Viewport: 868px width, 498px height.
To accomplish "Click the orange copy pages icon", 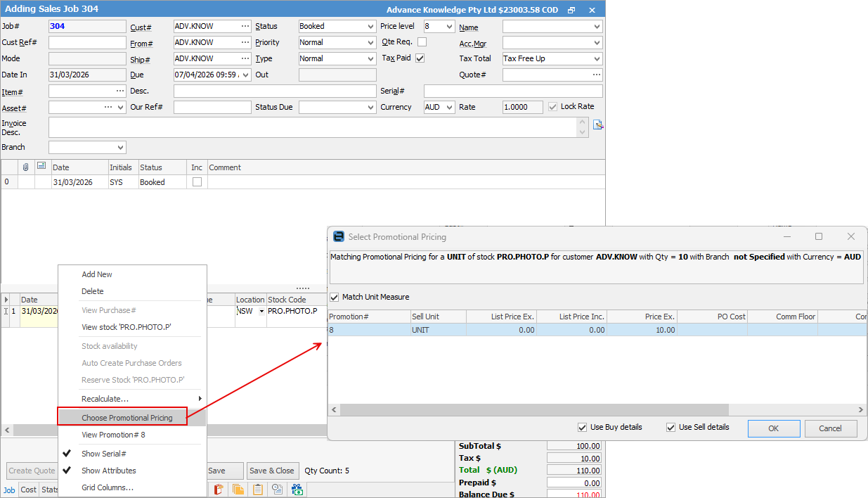I will pos(238,490).
